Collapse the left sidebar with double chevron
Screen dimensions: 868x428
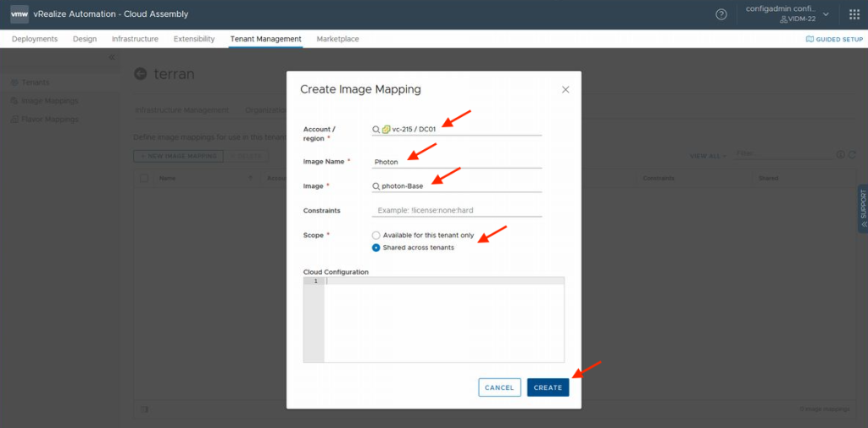[111, 58]
